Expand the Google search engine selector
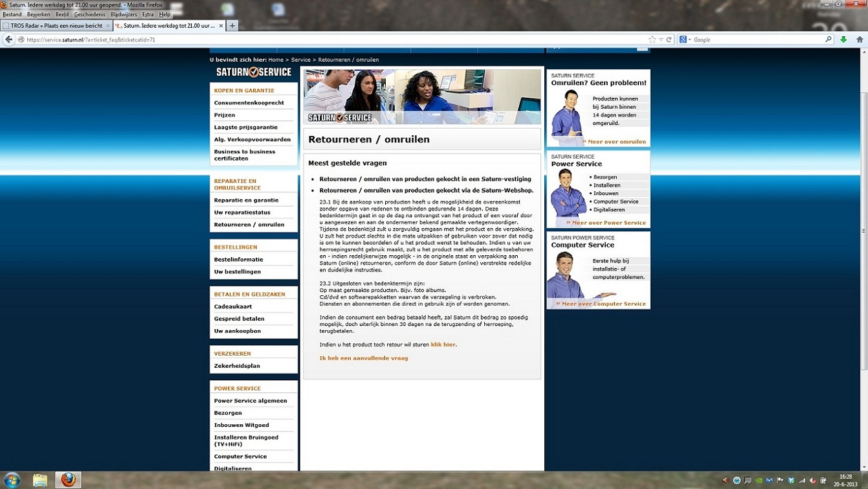 (x=685, y=40)
